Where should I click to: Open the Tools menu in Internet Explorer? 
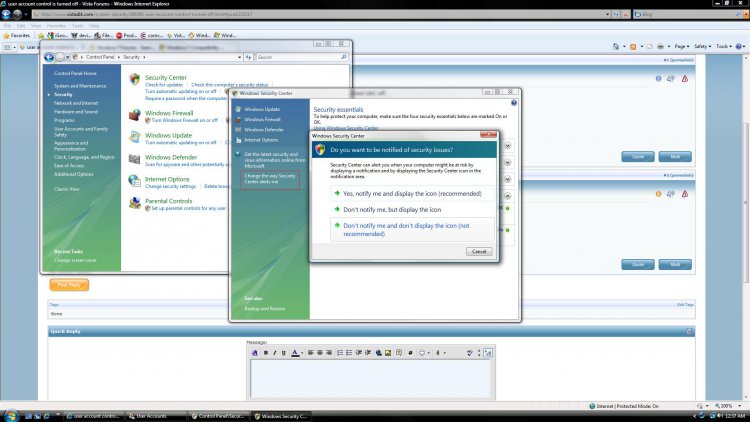[77, 26]
